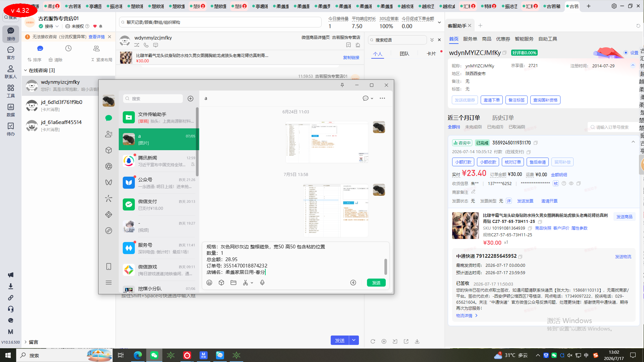
Task: Open WeChat Contacts from the sidebar
Action: tap(108, 134)
